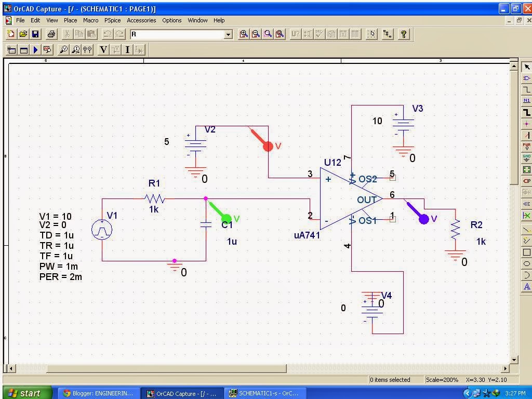Select the Place Ground (GND) tool
This screenshot has height=399, width=532.
click(527, 158)
